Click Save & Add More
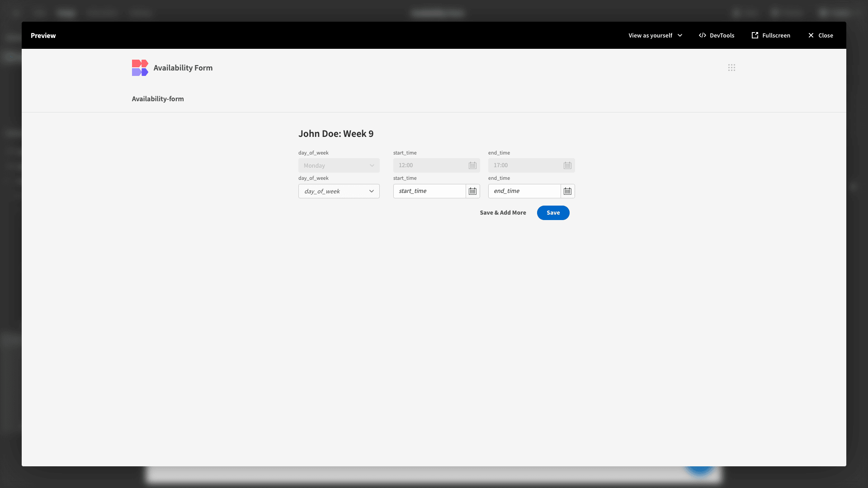The height and width of the screenshot is (488, 868). (503, 213)
